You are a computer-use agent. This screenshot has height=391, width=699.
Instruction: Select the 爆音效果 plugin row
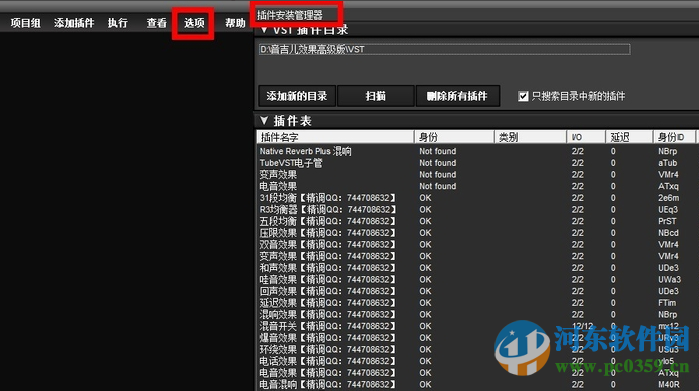477,337
